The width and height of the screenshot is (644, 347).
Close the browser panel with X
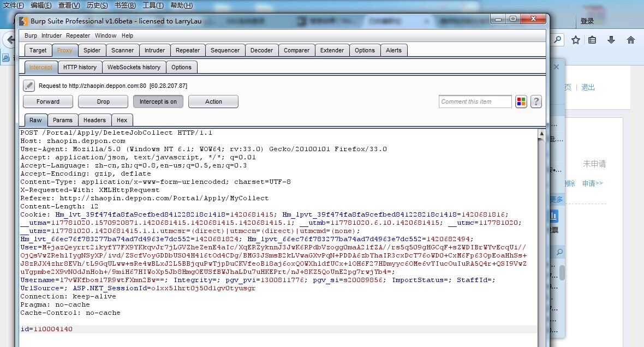[556, 67]
